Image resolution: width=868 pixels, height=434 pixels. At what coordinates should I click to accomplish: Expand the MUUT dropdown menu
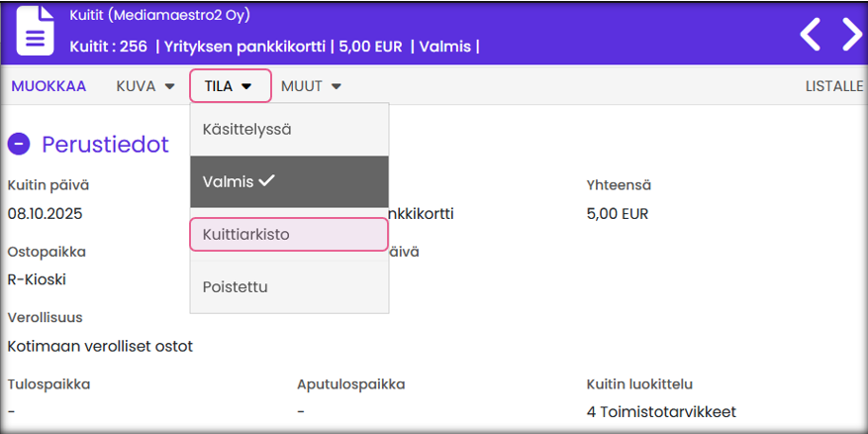tap(311, 86)
